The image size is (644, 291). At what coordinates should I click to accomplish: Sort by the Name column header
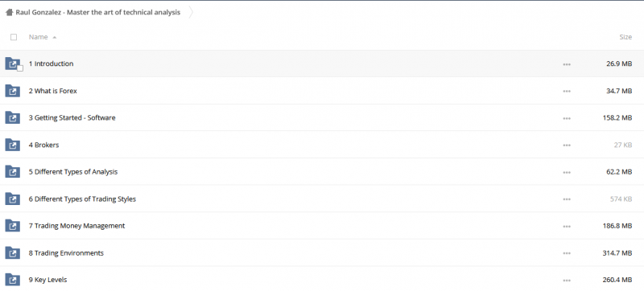(38, 37)
